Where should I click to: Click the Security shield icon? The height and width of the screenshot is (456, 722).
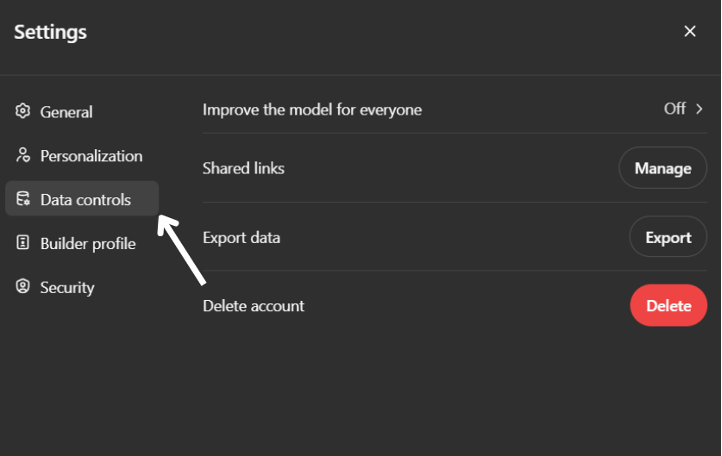(x=23, y=287)
